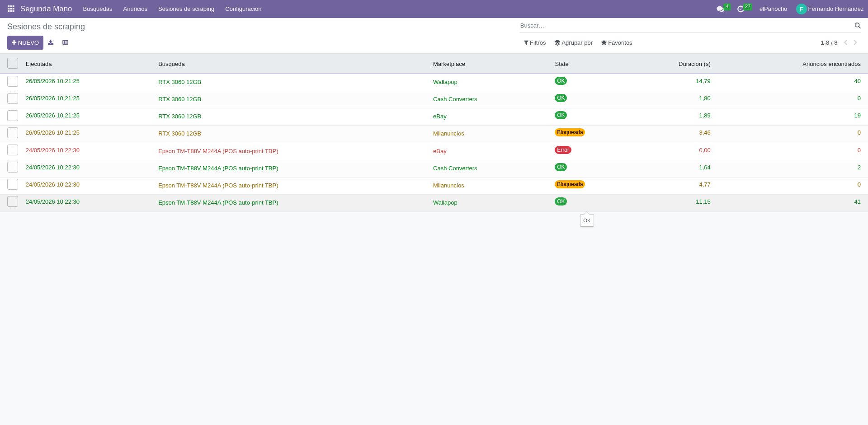
Task: Click the Epson search name in the Error row
Action: [x=218, y=151]
